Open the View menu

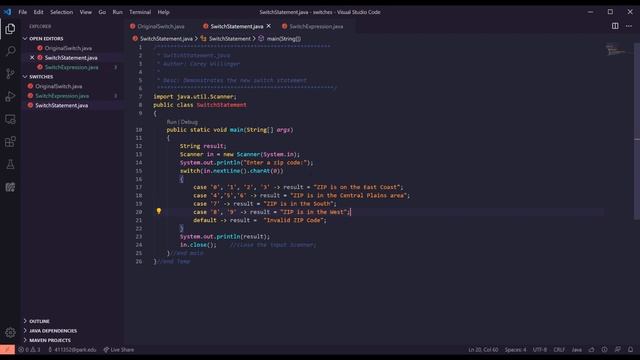pyautogui.click(x=86, y=12)
